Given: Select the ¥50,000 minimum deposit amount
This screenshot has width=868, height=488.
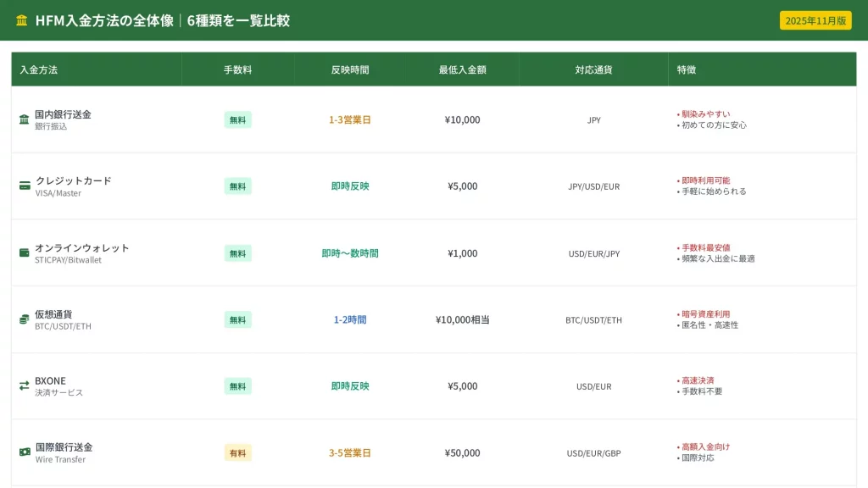Looking at the screenshot, I should point(462,453).
